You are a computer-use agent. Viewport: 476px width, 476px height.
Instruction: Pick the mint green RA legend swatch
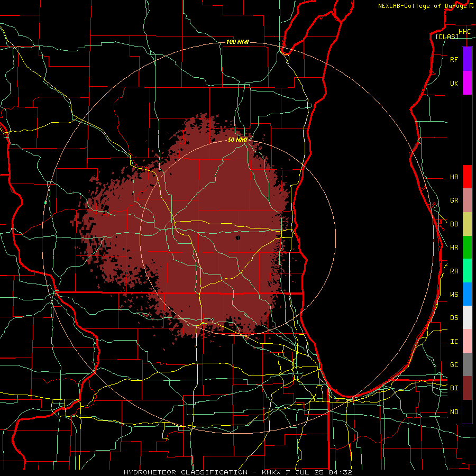click(x=467, y=270)
